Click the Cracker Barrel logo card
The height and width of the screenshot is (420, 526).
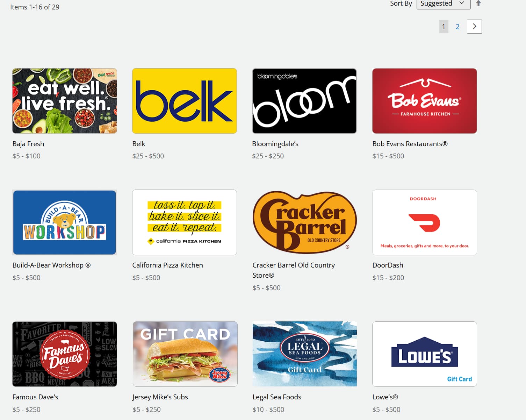pyautogui.click(x=304, y=222)
